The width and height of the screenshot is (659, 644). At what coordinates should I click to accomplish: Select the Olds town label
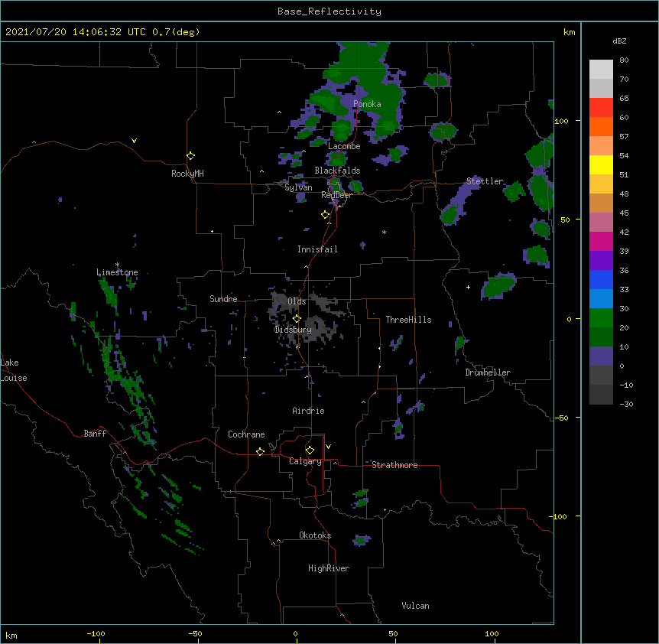tap(297, 301)
